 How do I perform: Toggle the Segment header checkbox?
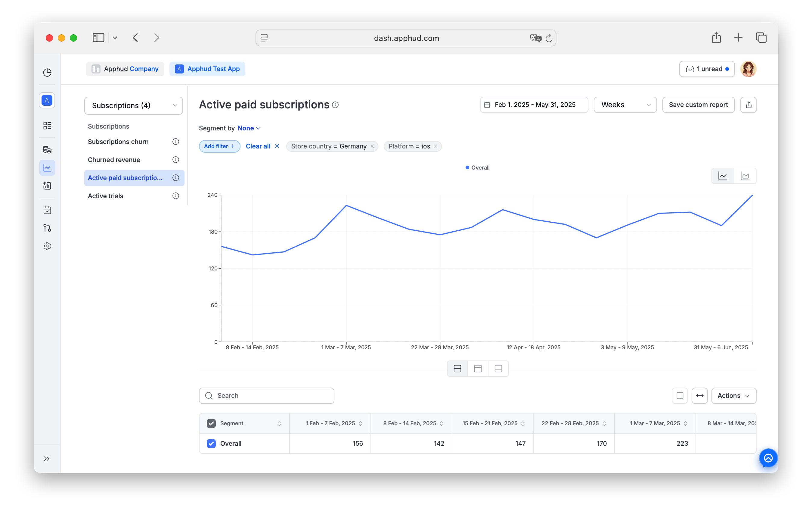coord(211,423)
